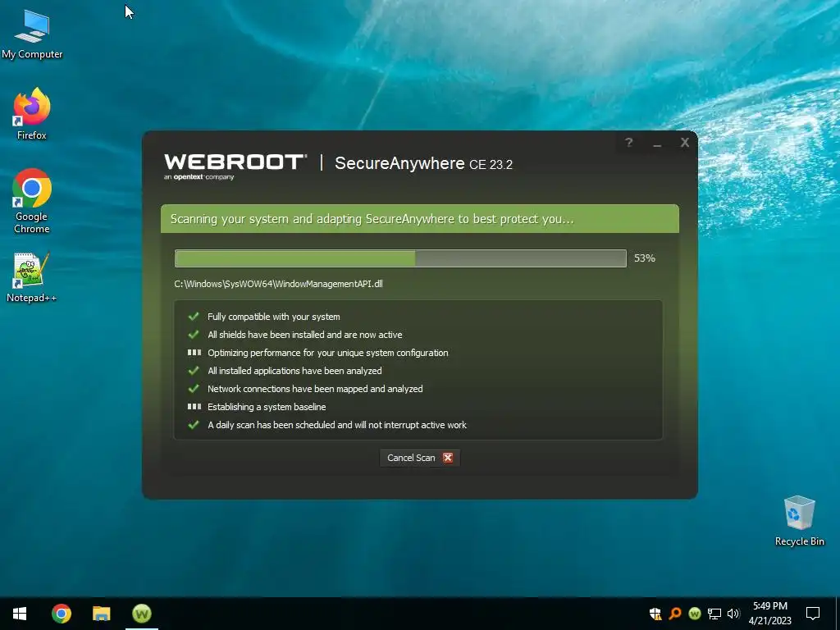The width and height of the screenshot is (840, 630).
Task: Open Windows Security tray icon
Action: pyautogui.click(x=655, y=614)
